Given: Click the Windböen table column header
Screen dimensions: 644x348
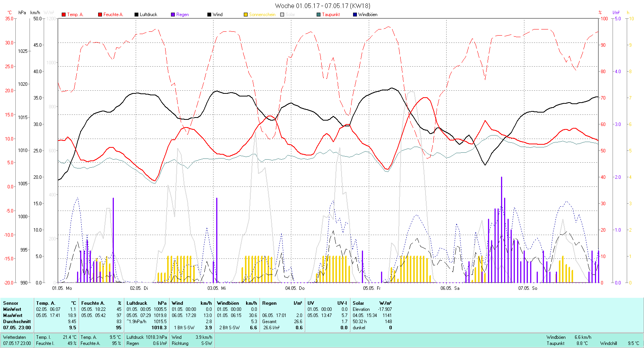Looking at the screenshot, I should (x=228, y=303).
